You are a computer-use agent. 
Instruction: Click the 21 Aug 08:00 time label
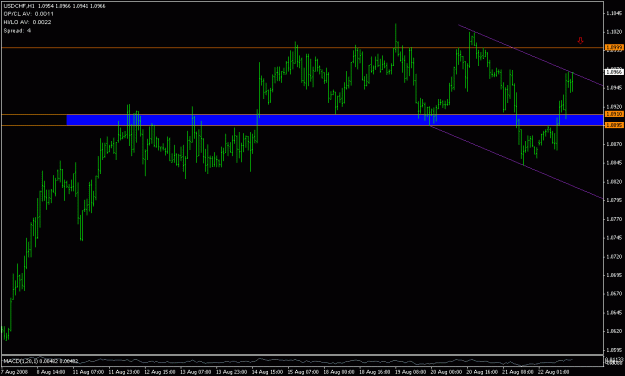[518, 372]
